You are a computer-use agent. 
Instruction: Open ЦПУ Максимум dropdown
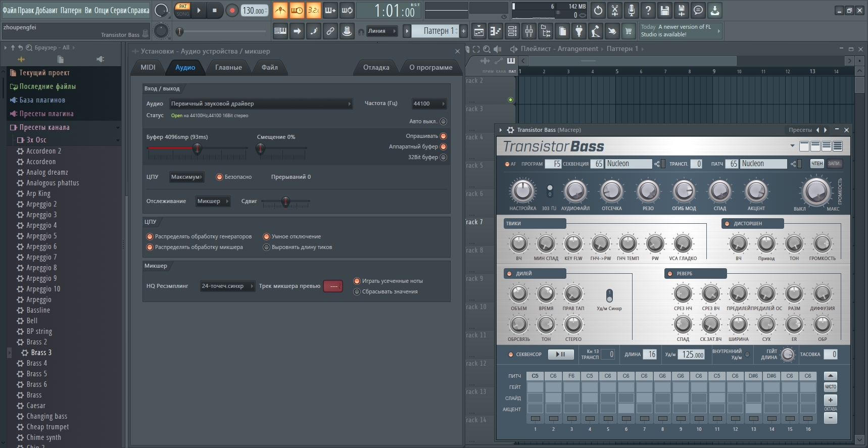pos(186,177)
